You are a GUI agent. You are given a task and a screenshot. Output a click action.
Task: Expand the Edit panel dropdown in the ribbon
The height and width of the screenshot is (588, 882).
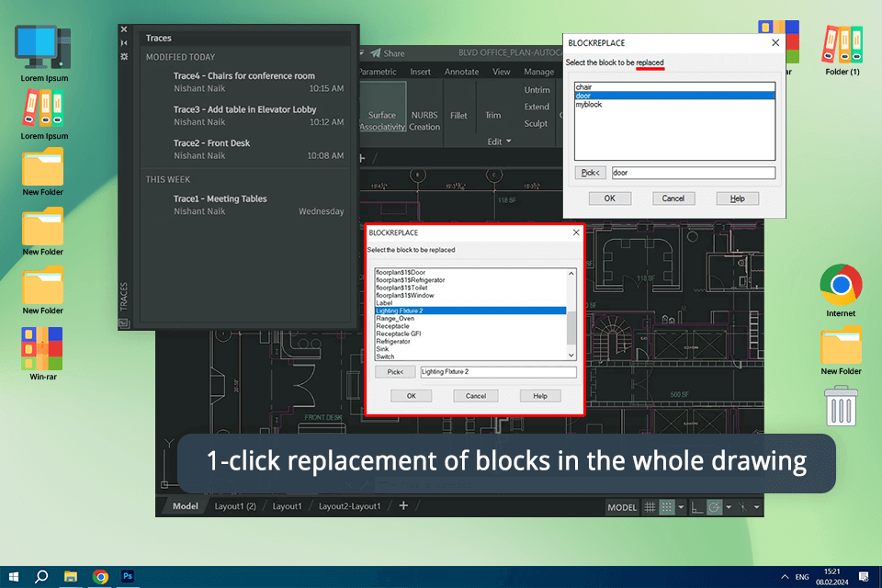pyautogui.click(x=499, y=141)
